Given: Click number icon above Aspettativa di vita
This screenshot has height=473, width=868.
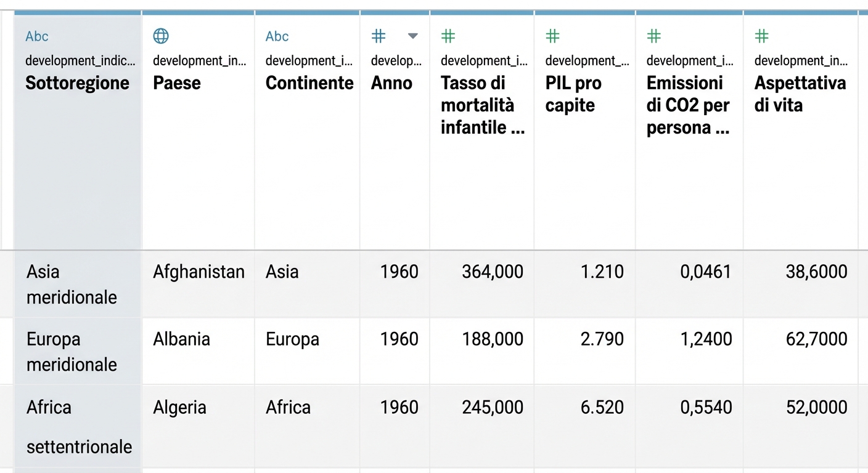Looking at the screenshot, I should (762, 36).
